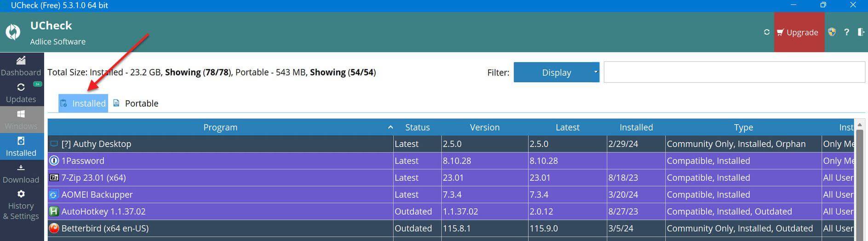Viewport: 868px width, 241px height.
Task: Click the Portable tab icon
Action: pos(116,103)
